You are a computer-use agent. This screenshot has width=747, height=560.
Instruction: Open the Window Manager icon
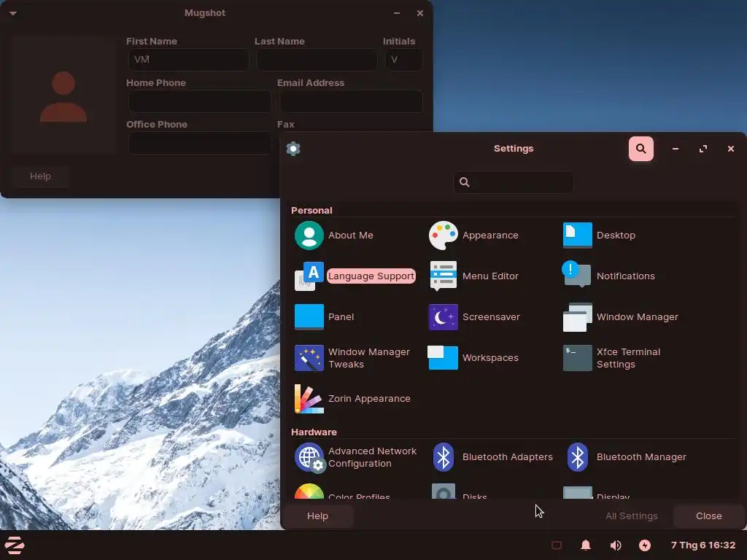click(578, 317)
